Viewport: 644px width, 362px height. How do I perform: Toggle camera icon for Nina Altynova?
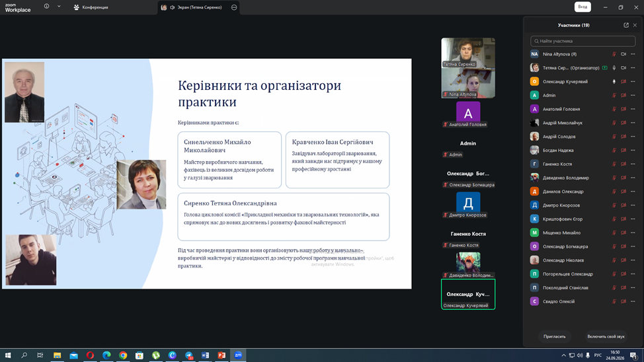624,54
